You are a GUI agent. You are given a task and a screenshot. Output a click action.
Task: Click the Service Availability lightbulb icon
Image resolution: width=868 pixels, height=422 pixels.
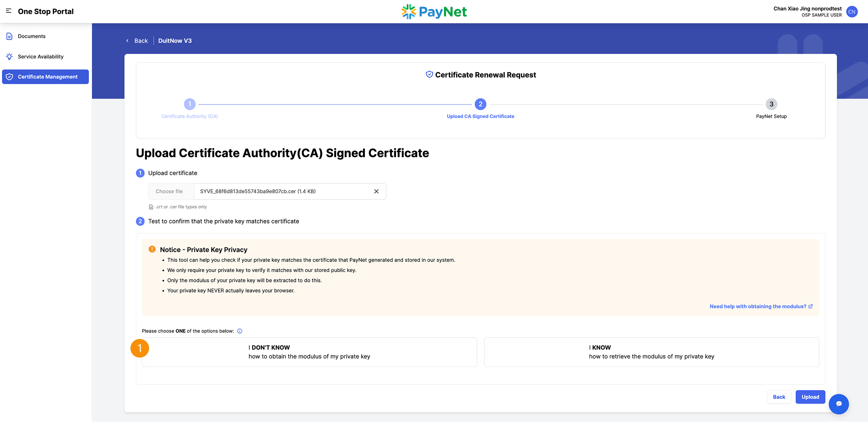pyautogui.click(x=9, y=57)
